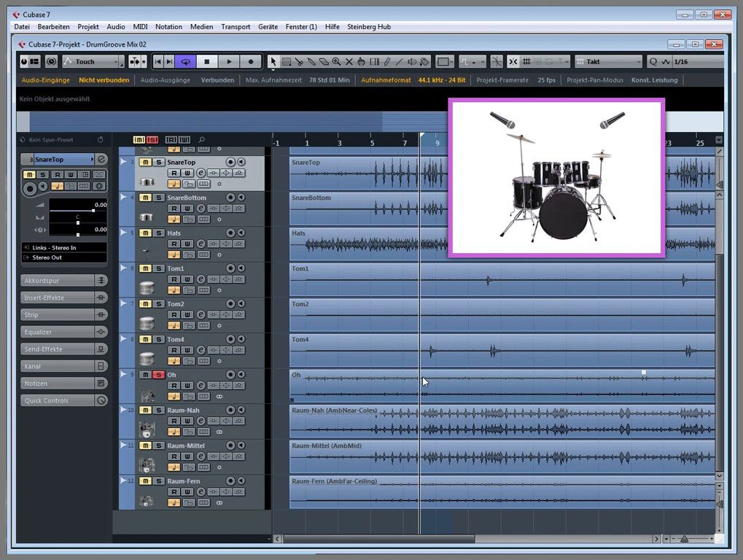The image size is (743, 560).
Task: Open the Takt grid type dropdown
Action: tap(608, 61)
